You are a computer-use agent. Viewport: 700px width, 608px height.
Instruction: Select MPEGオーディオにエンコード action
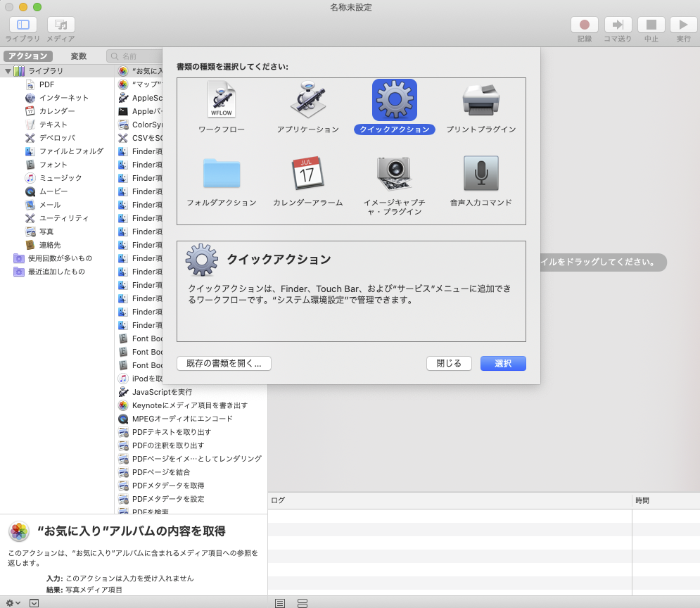pos(182,419)
